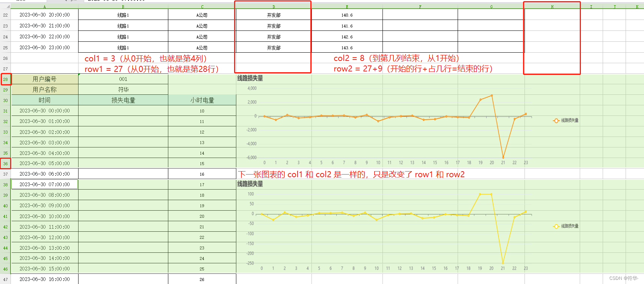Select 开发部 cell in row 23
The width and height of the screenshot is (644, 284).
tap(274, 26)
